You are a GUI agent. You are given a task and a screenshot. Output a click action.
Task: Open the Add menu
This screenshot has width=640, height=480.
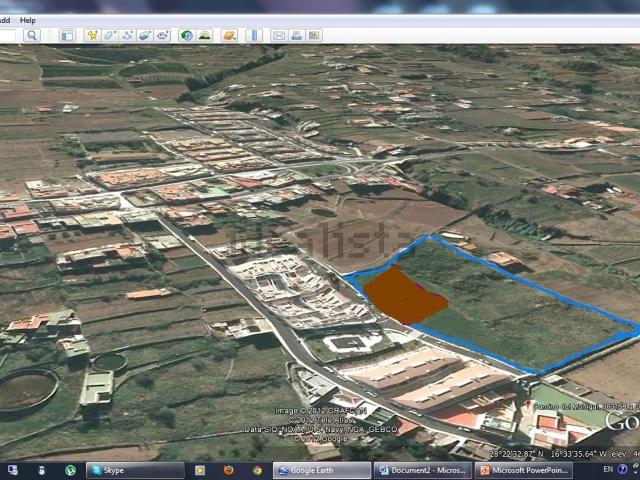coord(5,20)
